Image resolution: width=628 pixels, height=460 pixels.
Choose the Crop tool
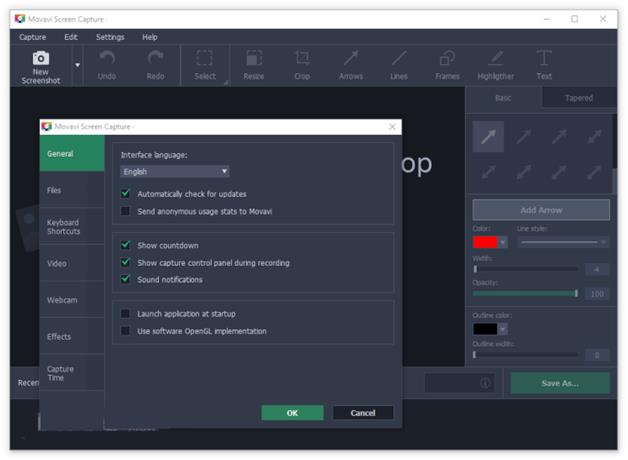(x=302, y=65)
